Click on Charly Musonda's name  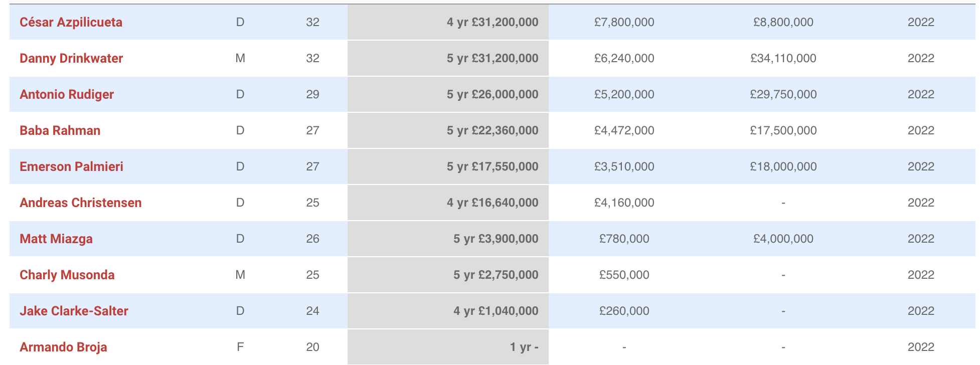click(67, 275)
